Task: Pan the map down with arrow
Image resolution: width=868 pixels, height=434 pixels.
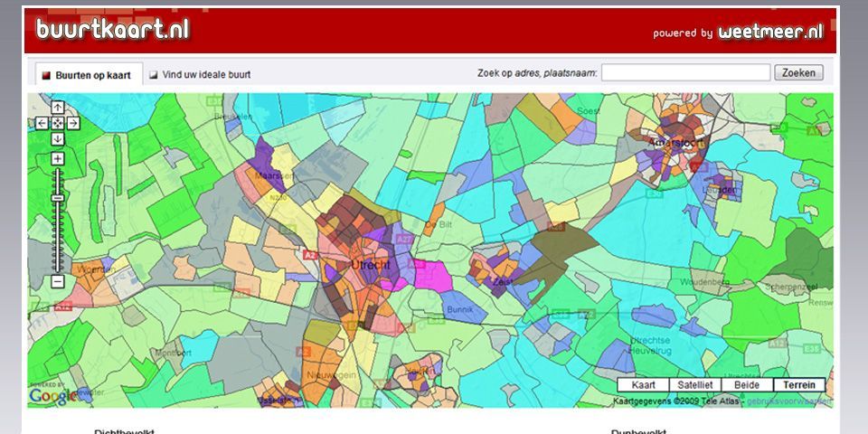Action: [x=58, y=139]
